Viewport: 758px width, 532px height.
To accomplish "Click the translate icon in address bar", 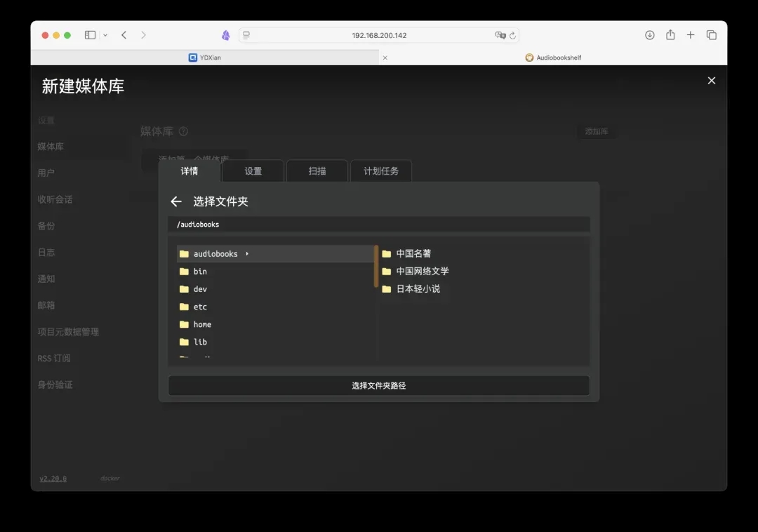I will pyautogui.click(x=500, y=35).
